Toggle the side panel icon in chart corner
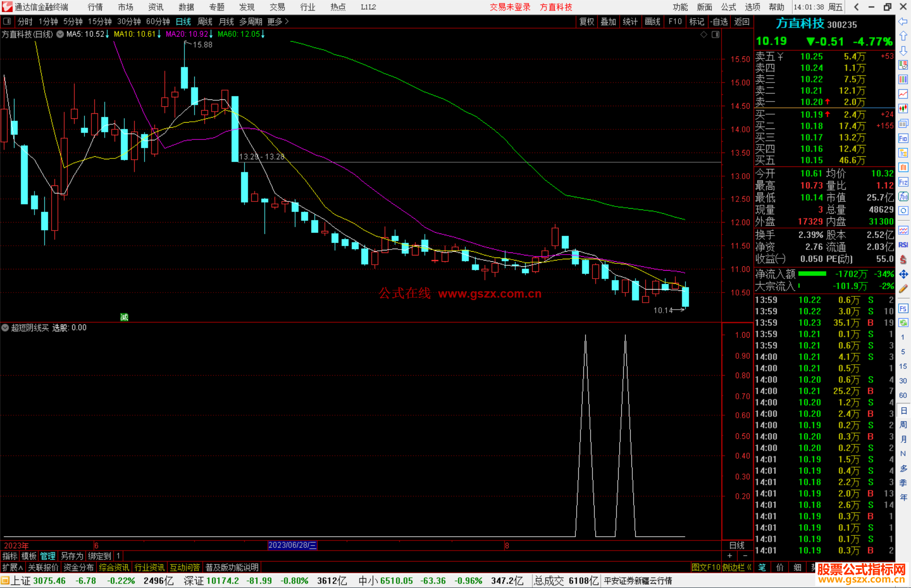The height and width of the screenshot is (588, 911). coord(715,35)
